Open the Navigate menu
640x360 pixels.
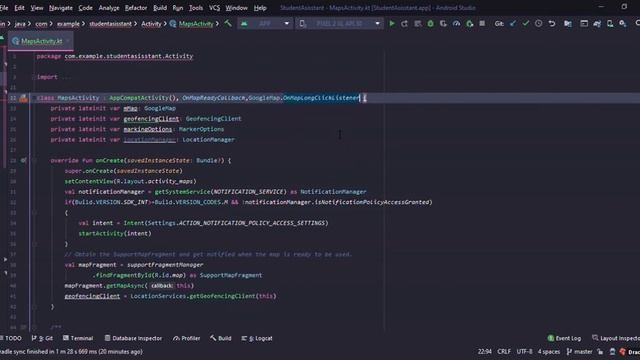tap(60, 8)
